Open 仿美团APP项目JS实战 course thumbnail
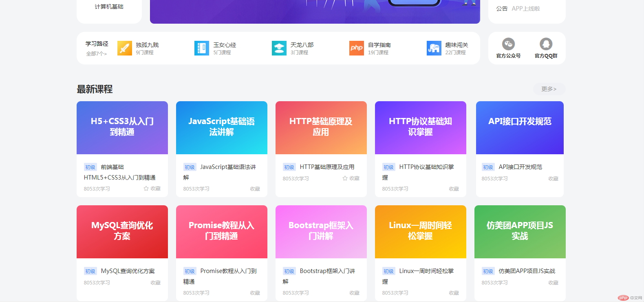Screen dimensions: 644x302 (520, 232)
